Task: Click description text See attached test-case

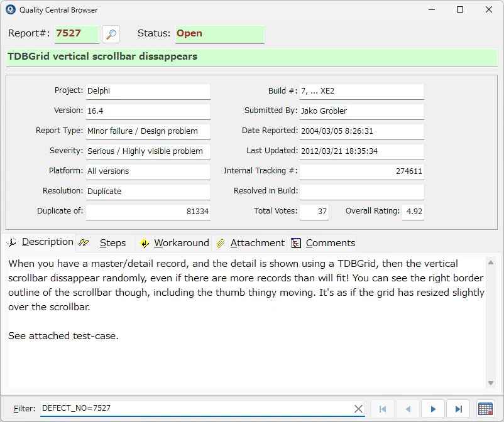Action: click(x=63, y=336)
